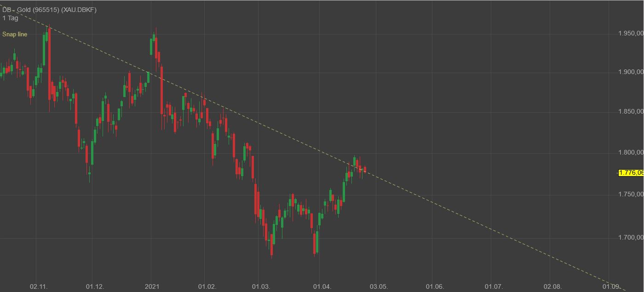
Task: Click the DB - Gold chart title
Action: (49, 10)
